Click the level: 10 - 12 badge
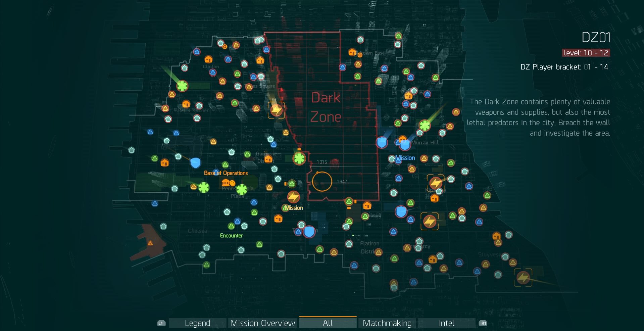The width and height of the screenshot is (644, 331). pyautogui.click(x=586, y=53)
